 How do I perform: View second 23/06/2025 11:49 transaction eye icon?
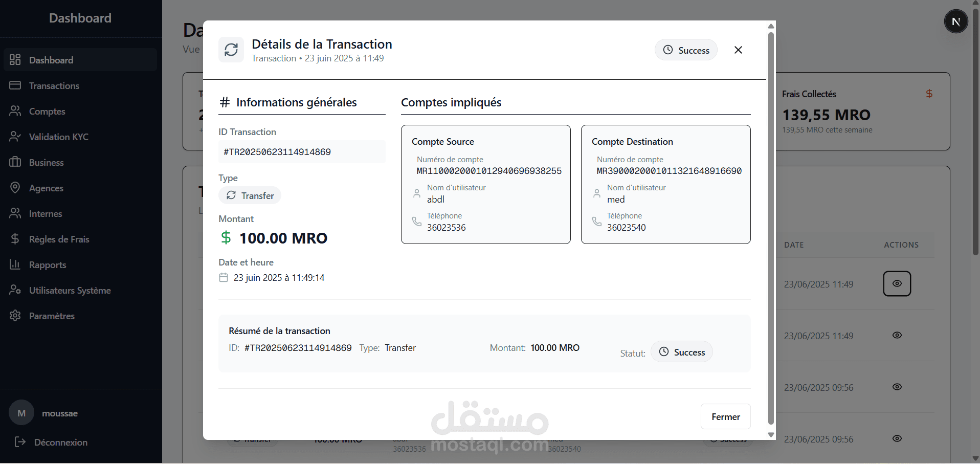point(897,335)
